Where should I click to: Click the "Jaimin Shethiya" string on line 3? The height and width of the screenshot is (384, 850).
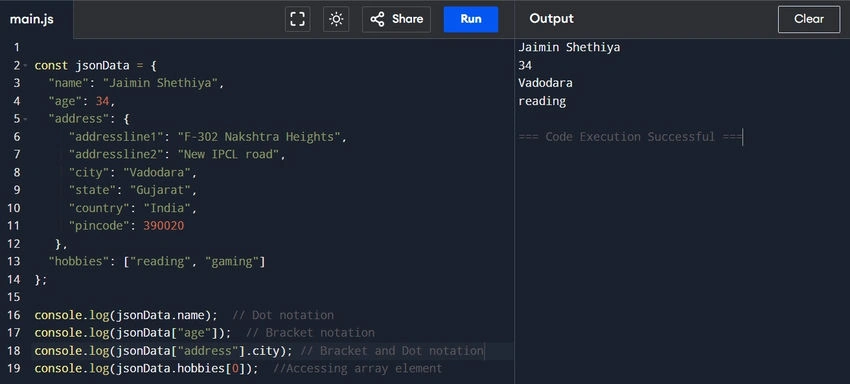pos(160,84)
